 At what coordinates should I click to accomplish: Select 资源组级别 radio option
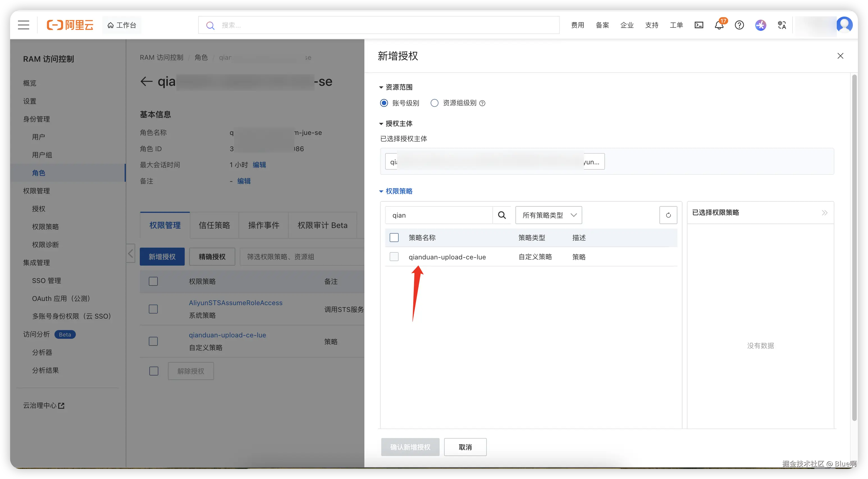click(x=435, y=103)
